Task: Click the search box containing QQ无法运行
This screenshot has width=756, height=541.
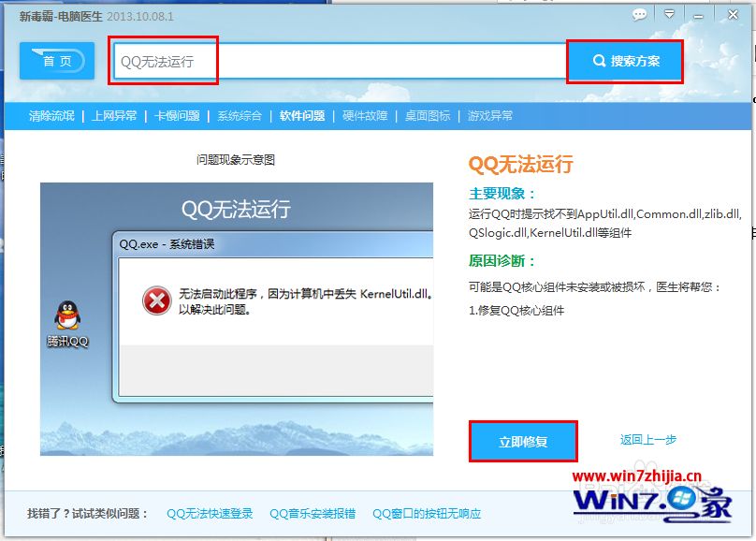Action: (x=340, y=61)
